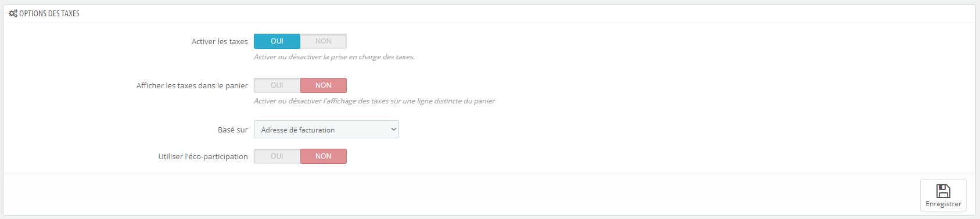980x219 pixels.
Task: Click the help text under Activer les taxes
Action: (335, 57)
